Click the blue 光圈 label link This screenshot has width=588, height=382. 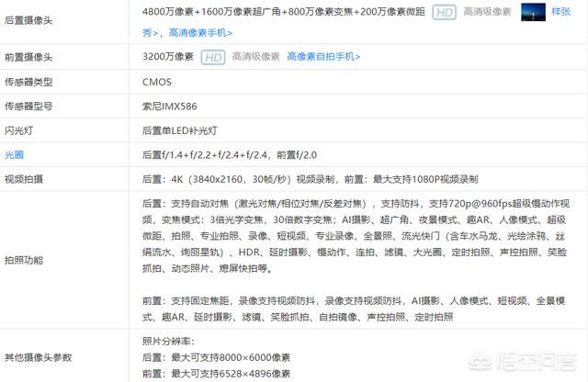(17, 154)
